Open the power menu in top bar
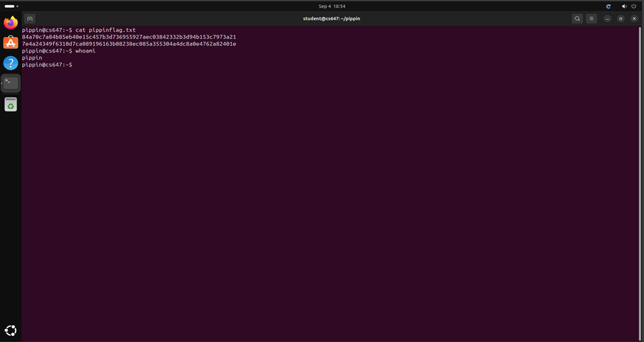Image resolution: width=644 pixels, height=342 pixels. pos(634,6)
